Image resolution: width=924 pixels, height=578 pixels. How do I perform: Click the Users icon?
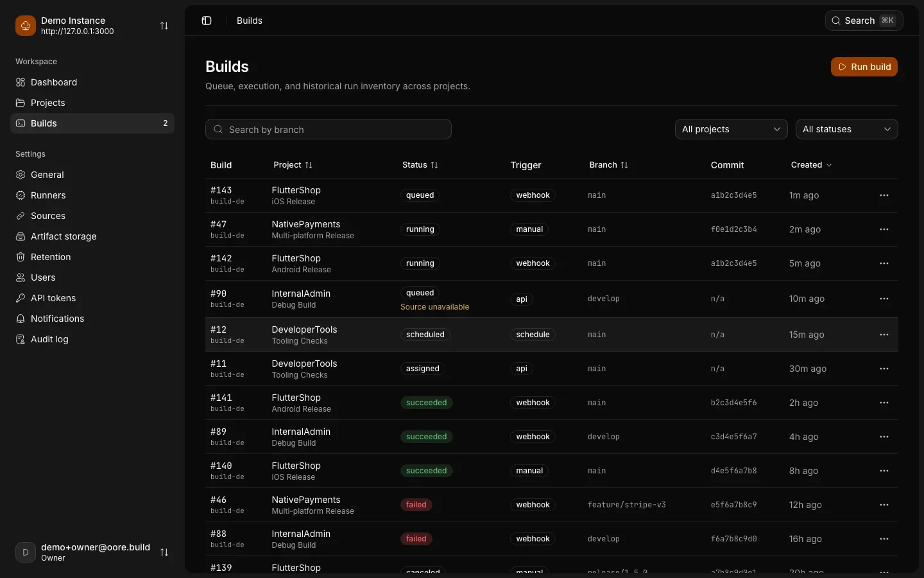pos(21,277)
